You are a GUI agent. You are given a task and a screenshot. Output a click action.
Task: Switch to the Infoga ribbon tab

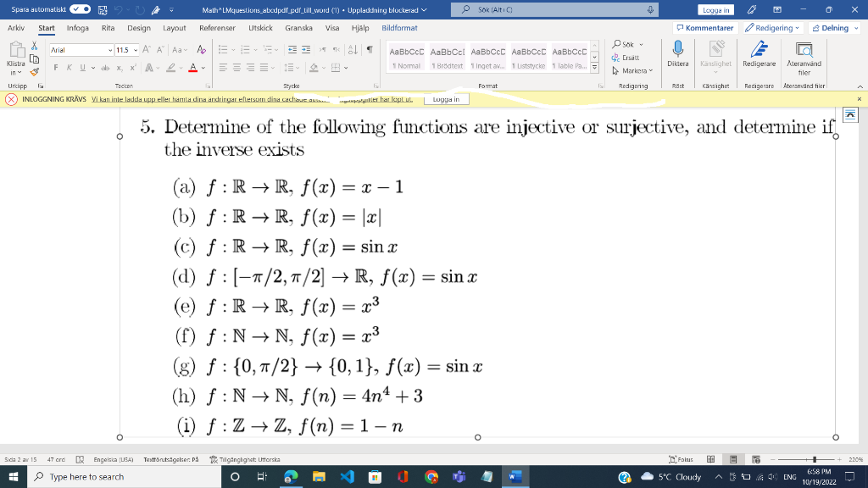77,28
